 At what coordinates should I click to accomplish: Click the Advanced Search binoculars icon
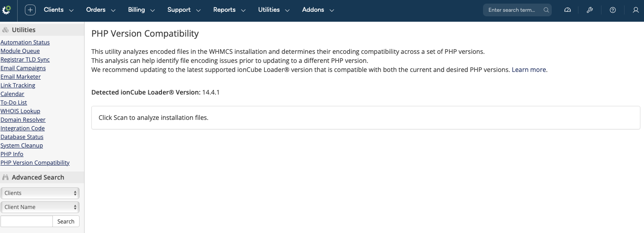[x=5, y=177]
